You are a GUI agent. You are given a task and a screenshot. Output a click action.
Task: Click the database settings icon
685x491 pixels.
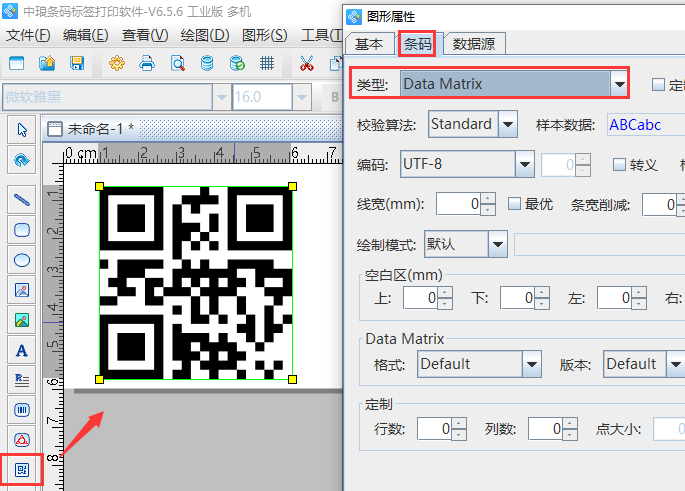207,64
